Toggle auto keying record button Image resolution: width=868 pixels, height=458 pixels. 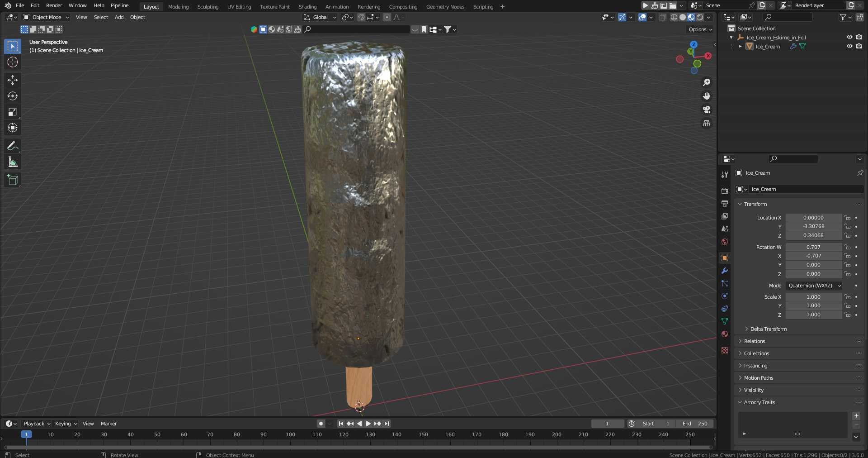[x=321, y=424]
